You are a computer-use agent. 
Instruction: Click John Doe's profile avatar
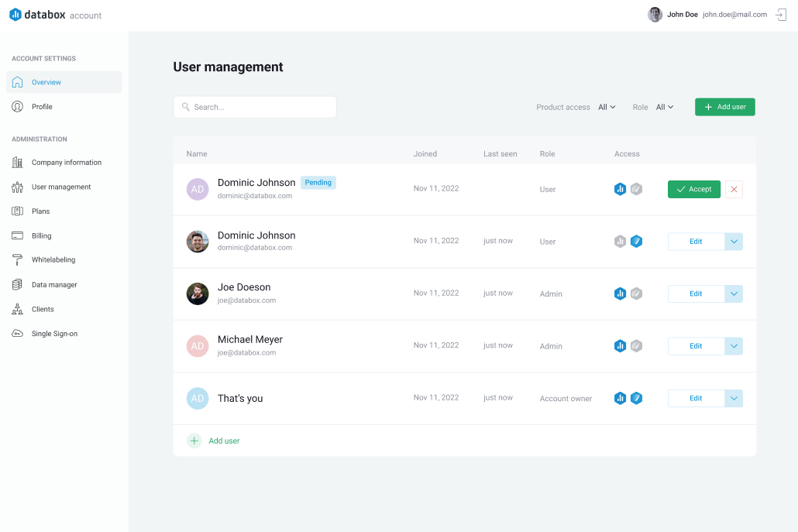click(655, 15)
